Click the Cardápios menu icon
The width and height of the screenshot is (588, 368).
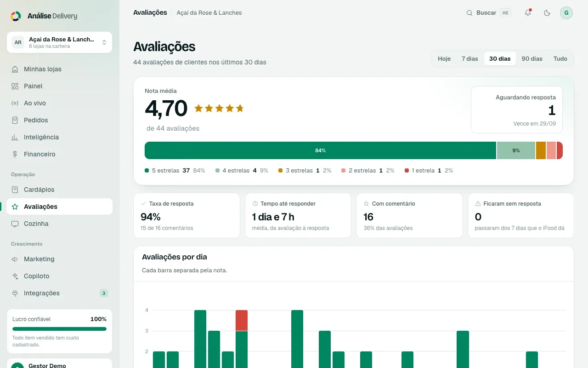[15, 190]
